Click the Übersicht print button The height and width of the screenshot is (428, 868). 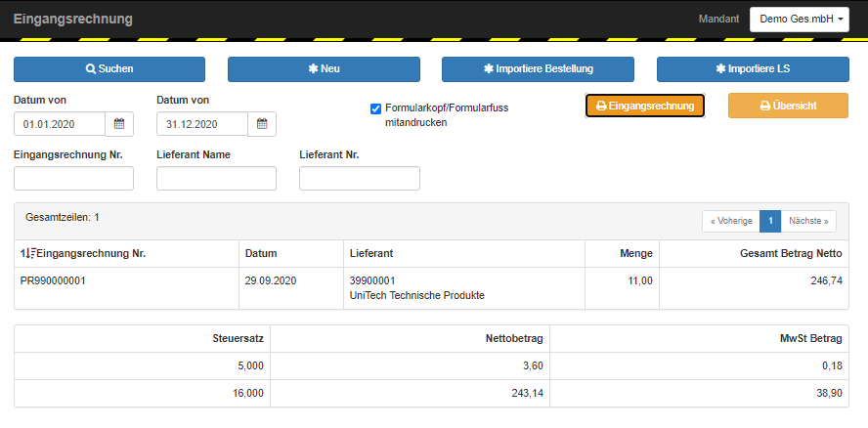788,106
